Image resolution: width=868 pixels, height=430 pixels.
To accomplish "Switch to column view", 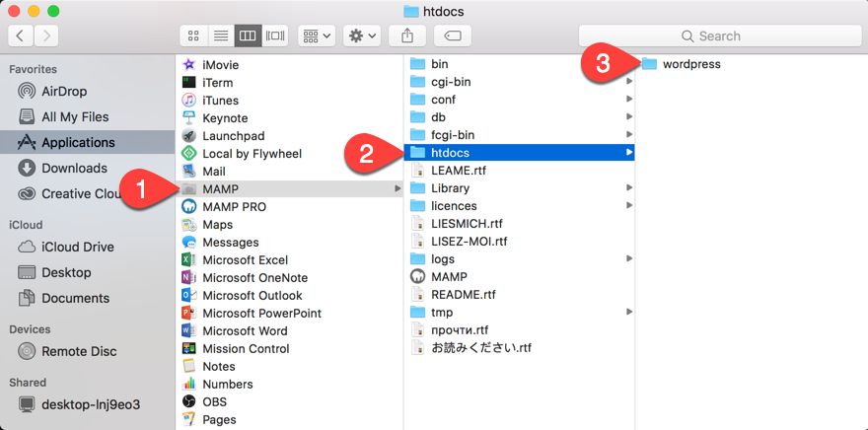I will pyautogui.click(x=248, y=36).
